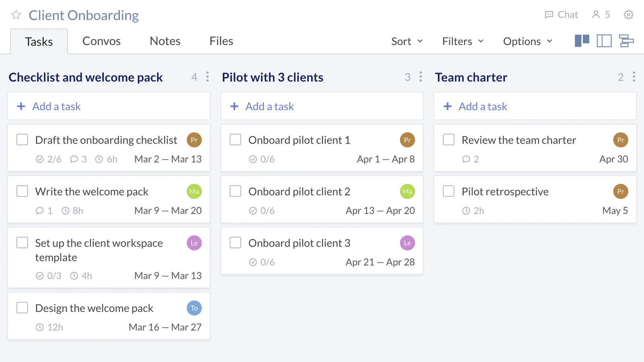Click Ma avatar on Write the welcome pack

[x=194, y=191]
